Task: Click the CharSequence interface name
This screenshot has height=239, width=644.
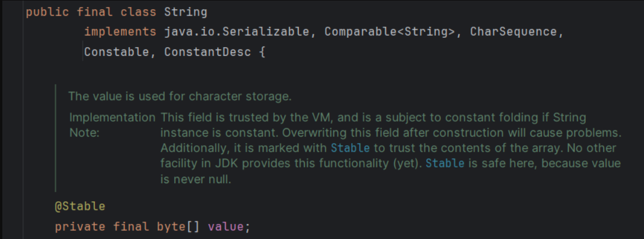Action: (514, 32)
